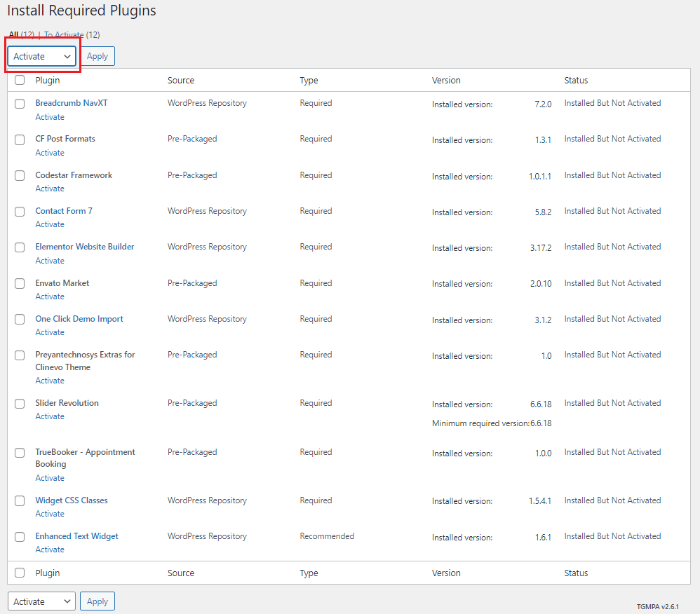Click the Recommended type for Enhanced Text Widget
Screen dimensions: 700x614
(x=327, y=536)
